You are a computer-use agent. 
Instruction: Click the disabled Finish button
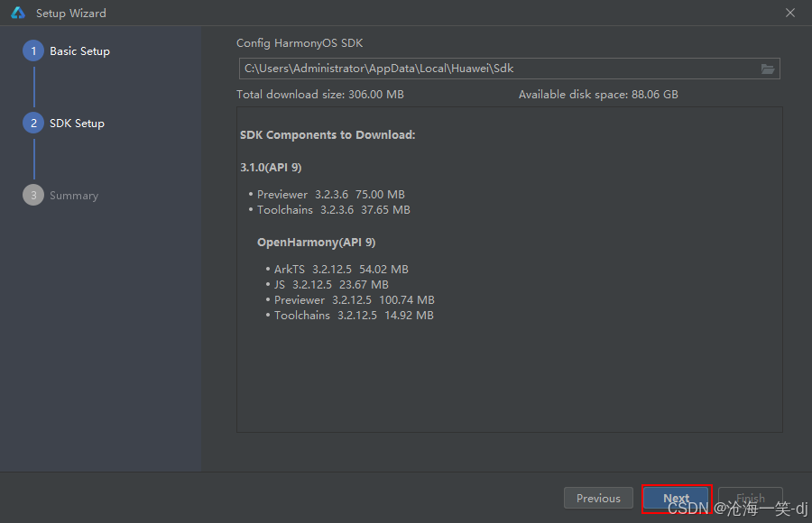[x=751, y=498]
